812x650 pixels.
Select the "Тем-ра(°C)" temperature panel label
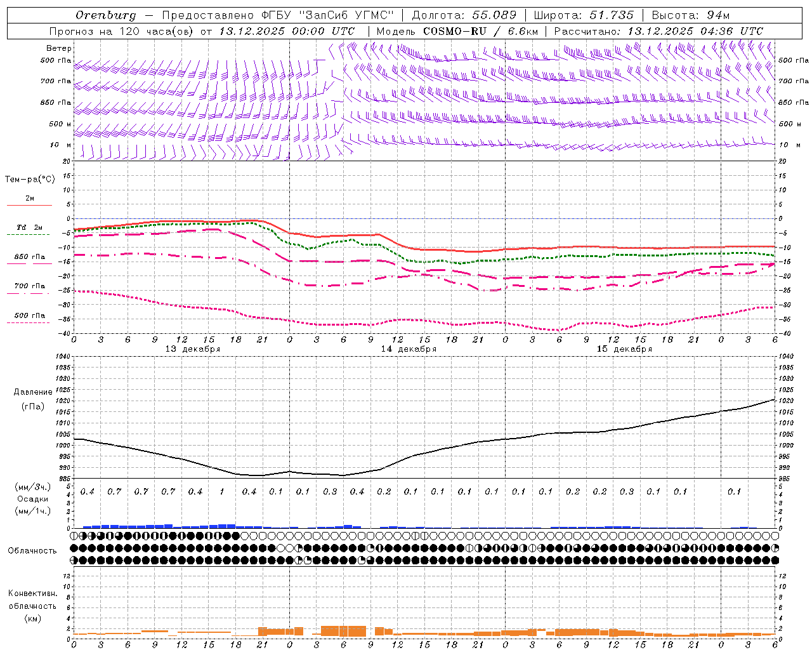(30, 180)
